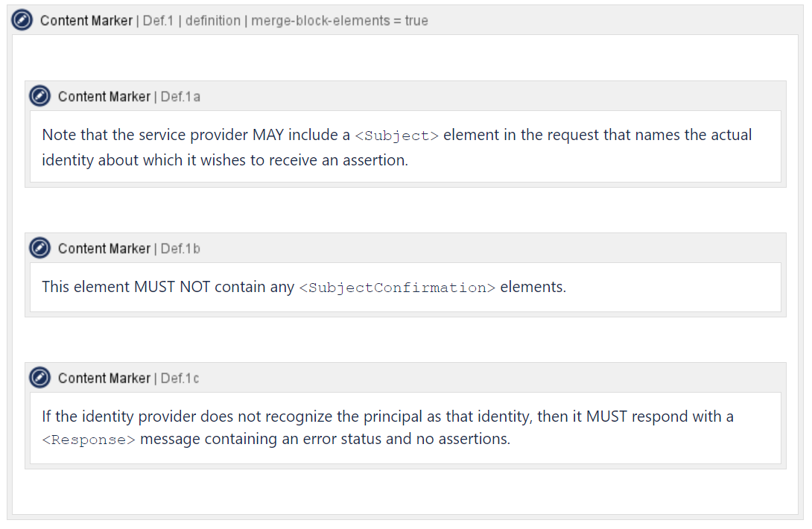
Task: Click the "definition" parameter in the header
Action: [x=212, y=21]
